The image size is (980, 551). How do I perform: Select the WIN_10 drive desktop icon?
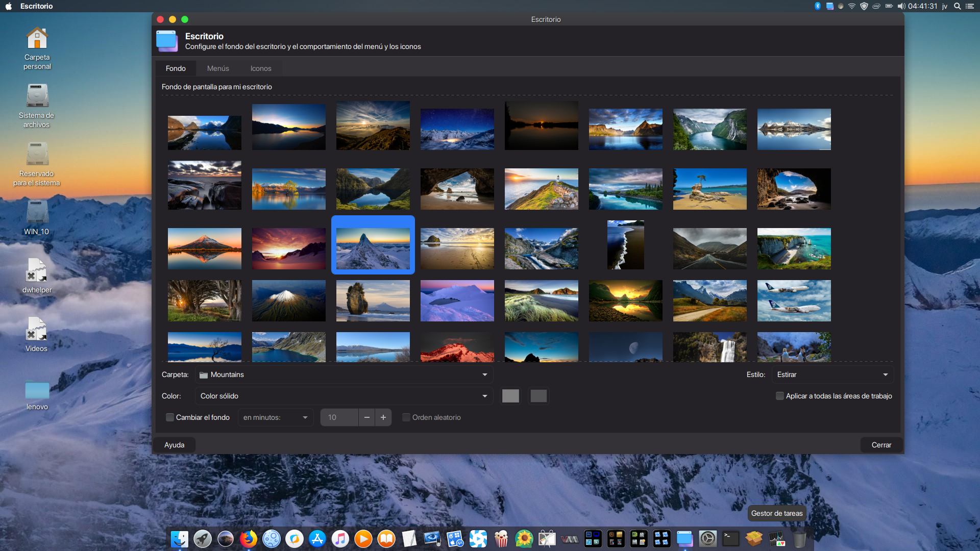pos(37,218)
